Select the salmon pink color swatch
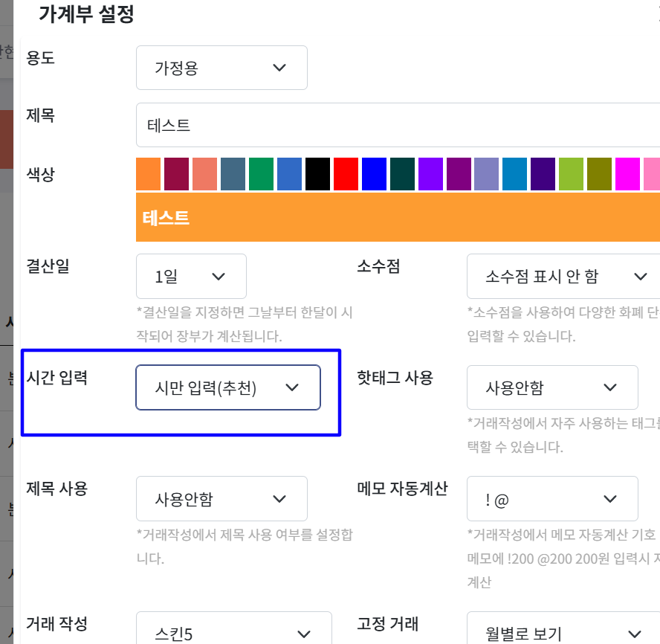This screenshot has width=660, height=644. (205, 173)
